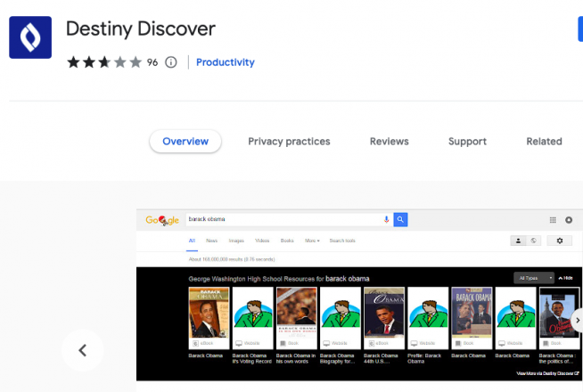Expand the More search dropdown
This screenshot has width=583, height=392.
(x=312, y=241)
